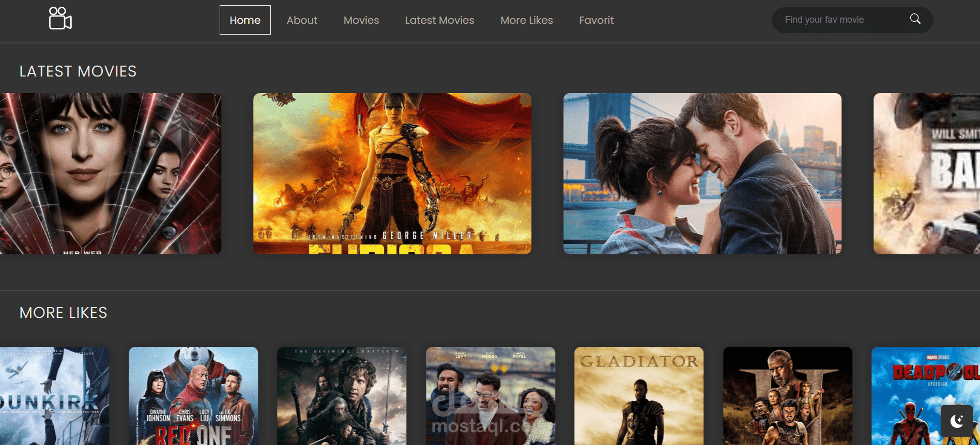This screenshot has width=980, height=445.
Task: Select the Red One poster card
Action: coord(193,396)
